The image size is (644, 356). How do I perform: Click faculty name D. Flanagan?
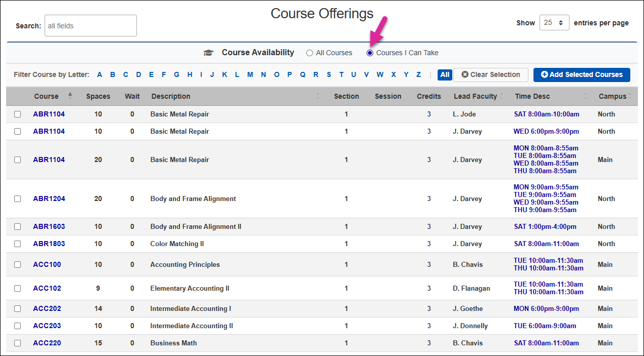click(472, 288)
